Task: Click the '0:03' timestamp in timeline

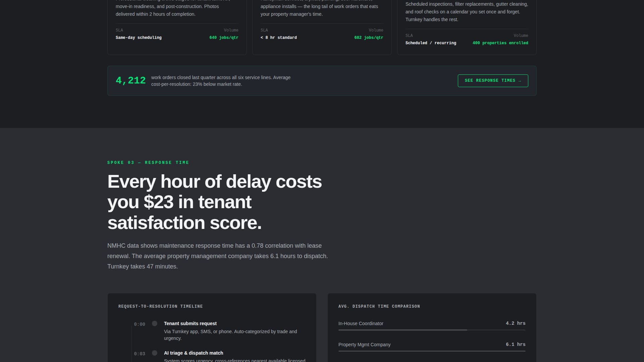Action: tap(140, 354)
